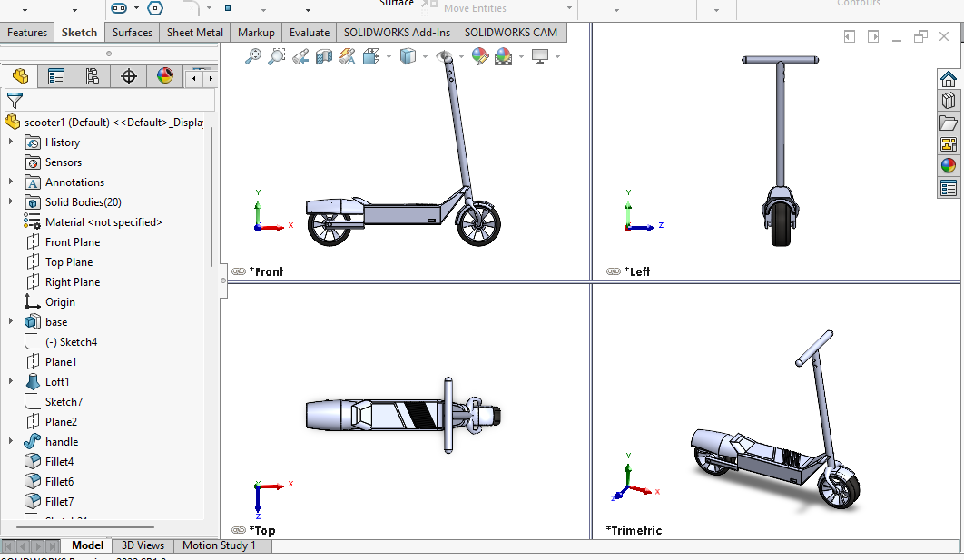The image size is (964, 560).
Task: Open the Motion Study 1 tab
Action: point(219,545)
